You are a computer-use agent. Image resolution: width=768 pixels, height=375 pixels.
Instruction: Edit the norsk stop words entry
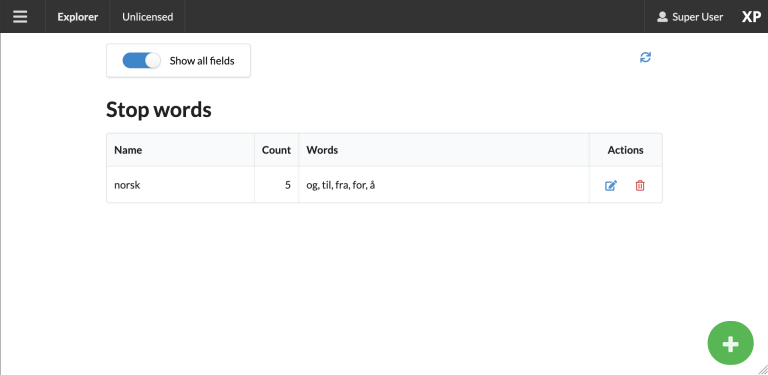(x=611, y=186)
